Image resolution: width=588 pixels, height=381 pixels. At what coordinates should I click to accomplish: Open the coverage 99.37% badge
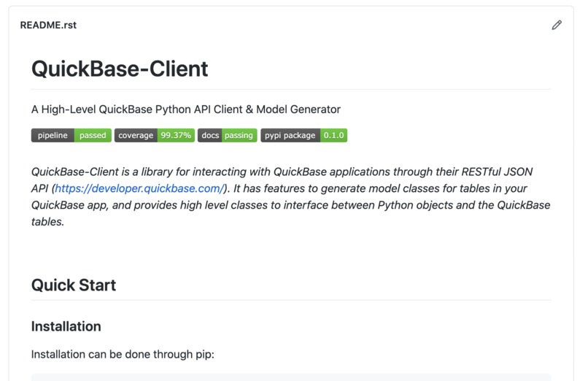(155, 135)
